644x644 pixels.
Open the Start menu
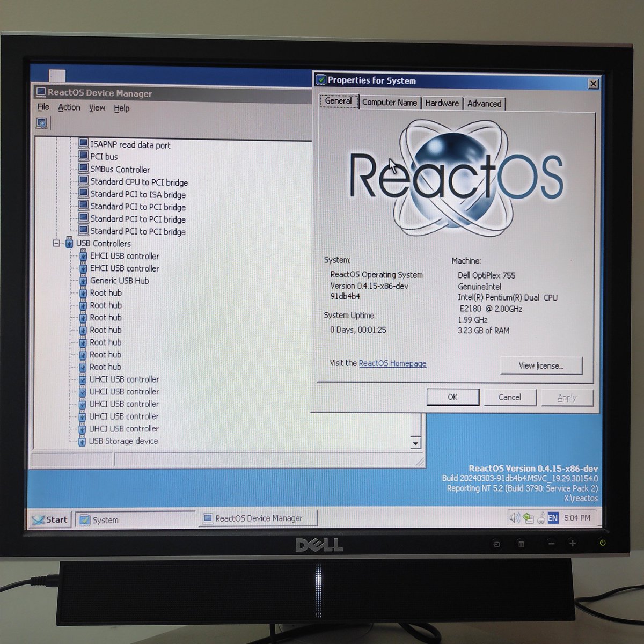coord(50,519)
